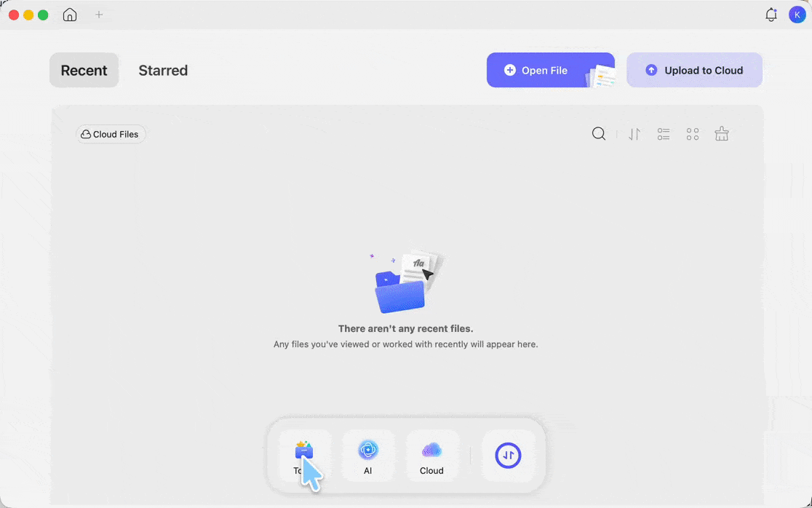Switch to the Starred tab
This screenshot has height=508, width=812.
pyautogui.click(x=163, y=70)
